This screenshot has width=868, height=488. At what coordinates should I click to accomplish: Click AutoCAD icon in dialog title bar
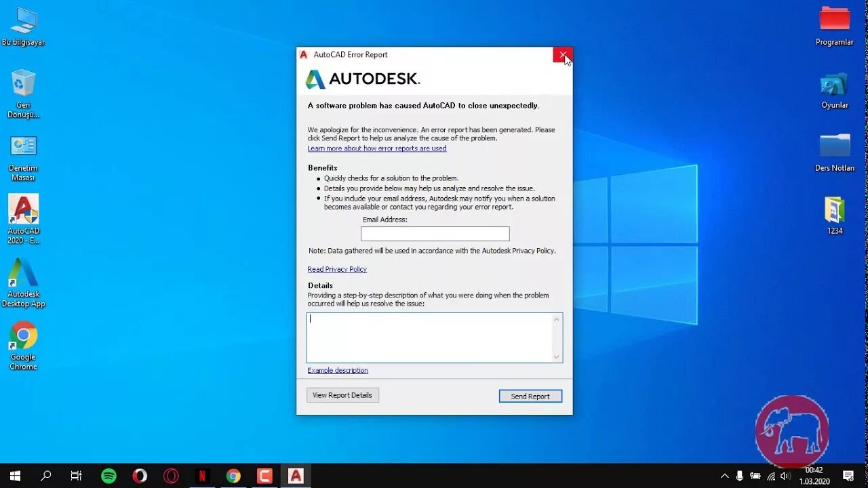(x=304, y=55)
